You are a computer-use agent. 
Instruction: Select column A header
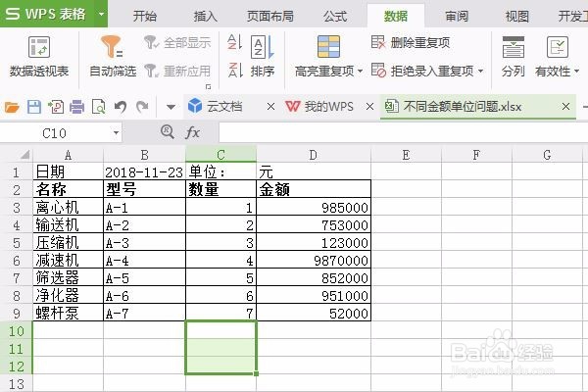68,155
